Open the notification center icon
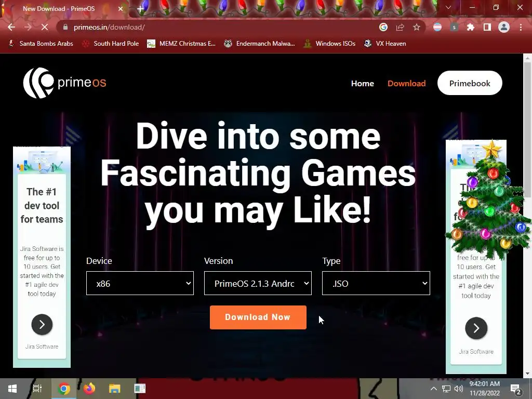The width and height of the screenshot is (532, 399). (x=515, y=389)
